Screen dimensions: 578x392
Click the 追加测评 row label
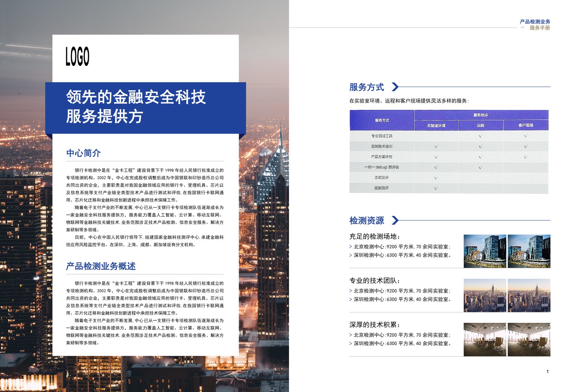(381, 188)
